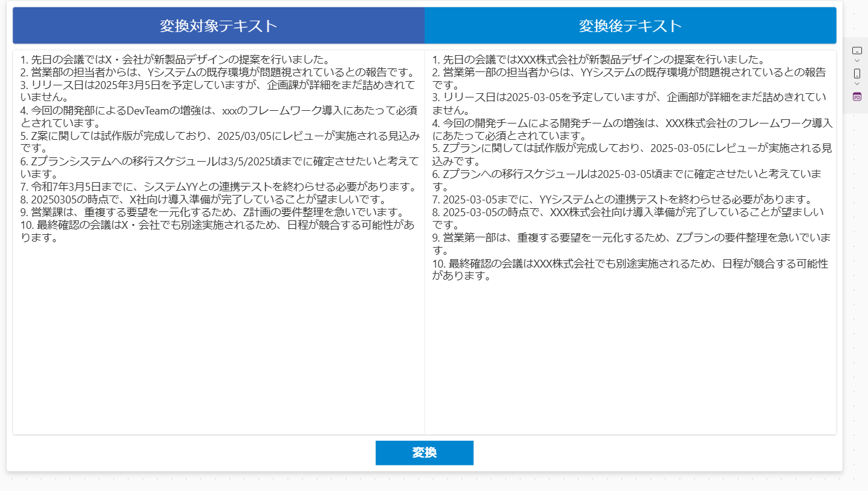Click inside the converted text output area
This screenshot has width=868, height=491.
coord(630,242)
